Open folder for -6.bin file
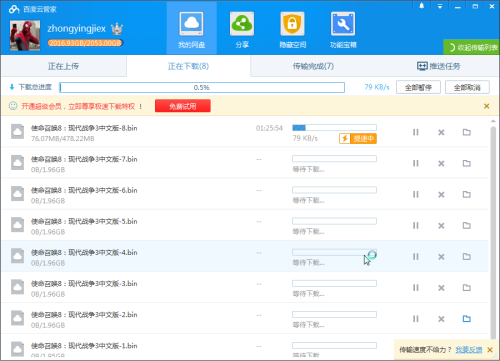Image resolution: width=500 pixels, height=361 pixels. point(467,194)
